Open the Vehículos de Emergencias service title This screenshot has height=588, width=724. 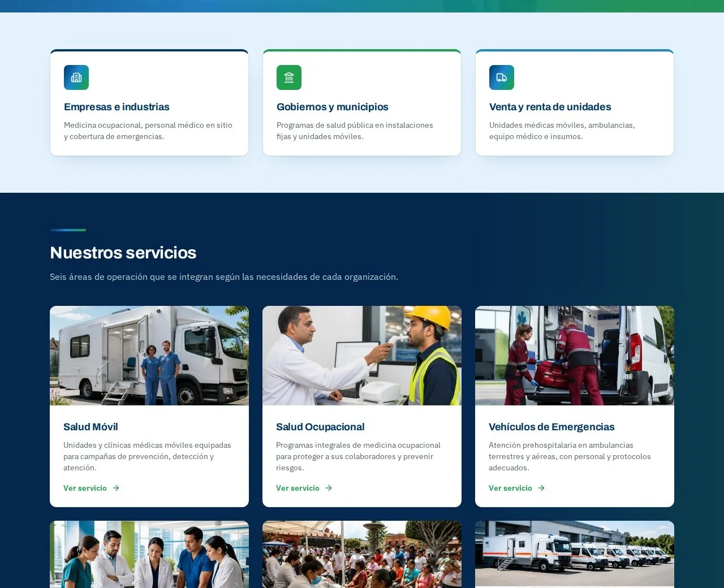[x=551, y=427]
